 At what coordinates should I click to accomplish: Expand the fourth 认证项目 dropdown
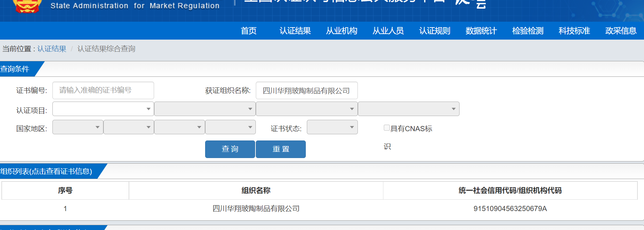pyautogui.click(x=409, y=109)
